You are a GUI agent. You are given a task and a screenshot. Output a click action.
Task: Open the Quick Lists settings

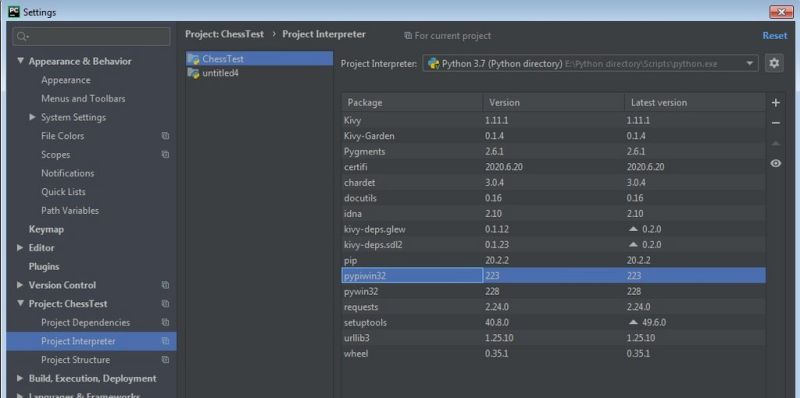pos(63,192)
